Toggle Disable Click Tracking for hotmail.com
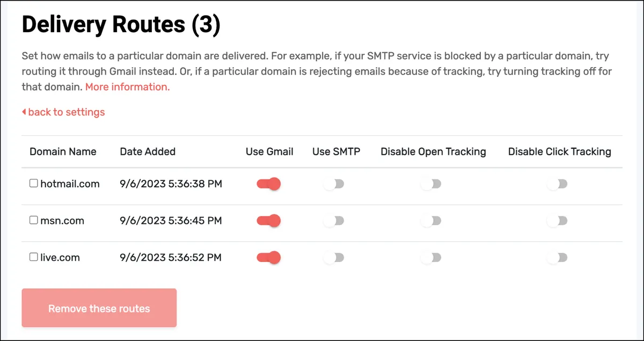 557,184
